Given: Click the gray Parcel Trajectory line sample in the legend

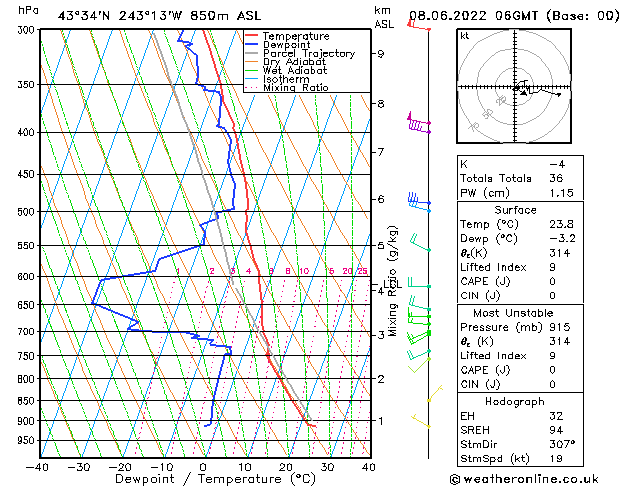Looking at the screenshot, I should click(252, 53).
